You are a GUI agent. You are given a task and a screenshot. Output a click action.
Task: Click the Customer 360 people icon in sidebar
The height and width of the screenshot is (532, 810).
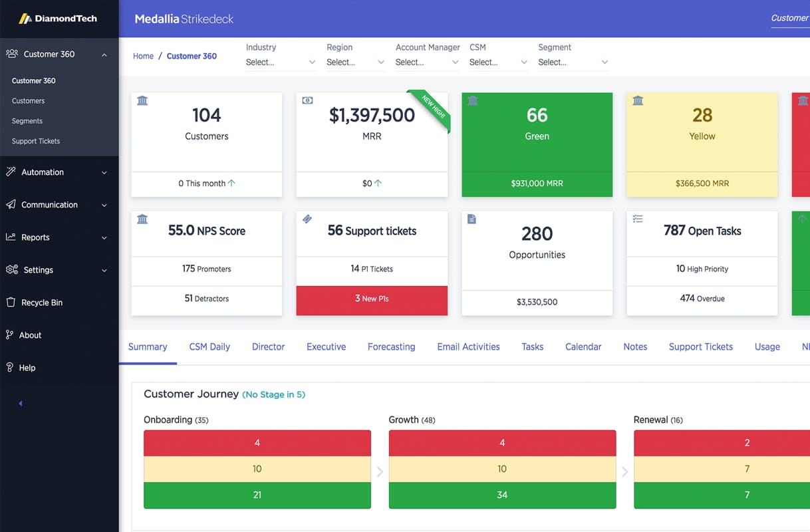(x=11, y=54)
